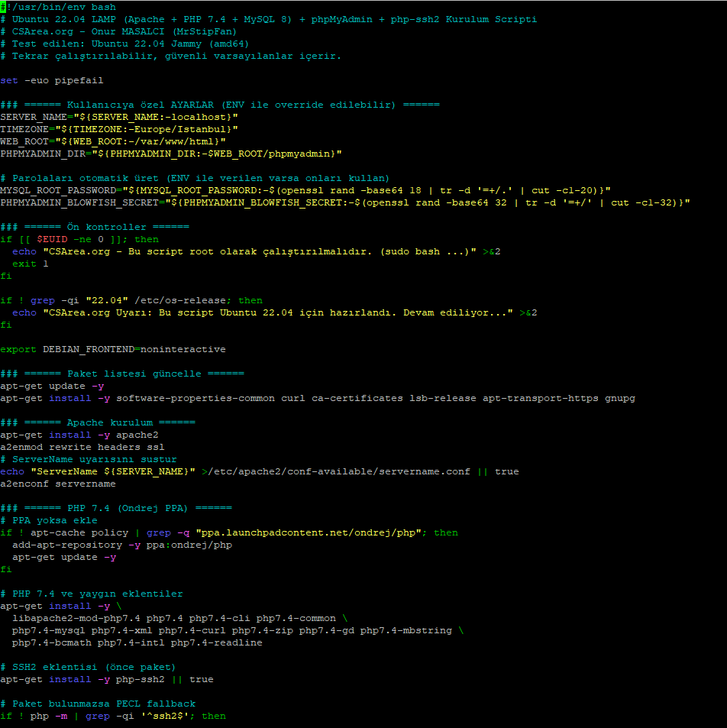Click the 'a2enconf servername' command
Image resolution: width=727 pixels, height=728 pixels.
[x=57, y=484]
